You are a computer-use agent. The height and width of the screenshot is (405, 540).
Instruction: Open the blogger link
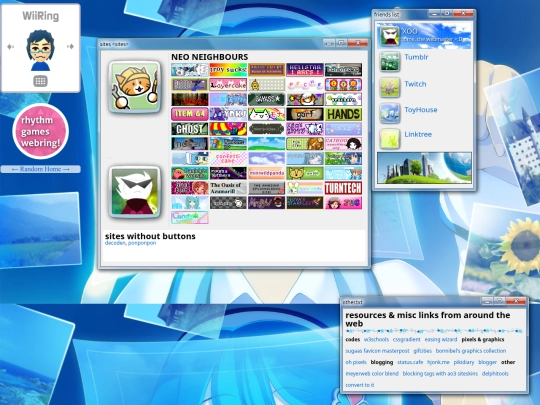pyautogui.click(x=488, y=362)
